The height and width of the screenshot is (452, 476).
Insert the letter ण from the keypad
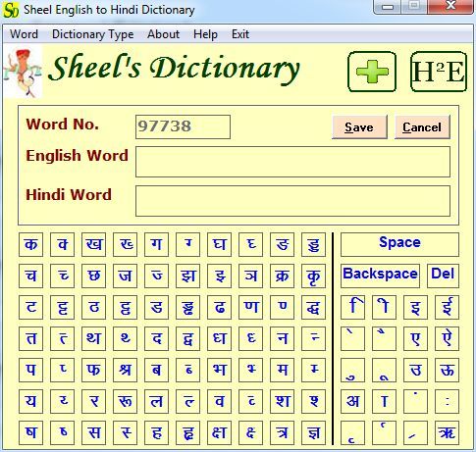point(250,307)
